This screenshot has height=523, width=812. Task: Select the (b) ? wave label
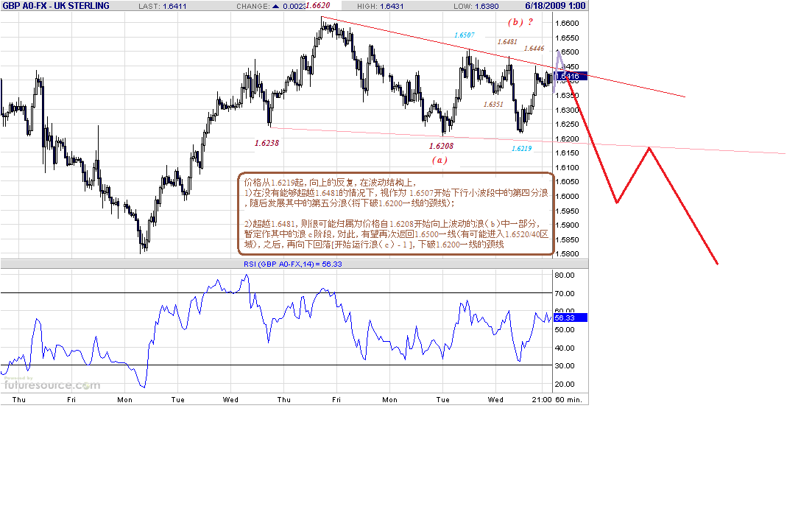[520, 22]
